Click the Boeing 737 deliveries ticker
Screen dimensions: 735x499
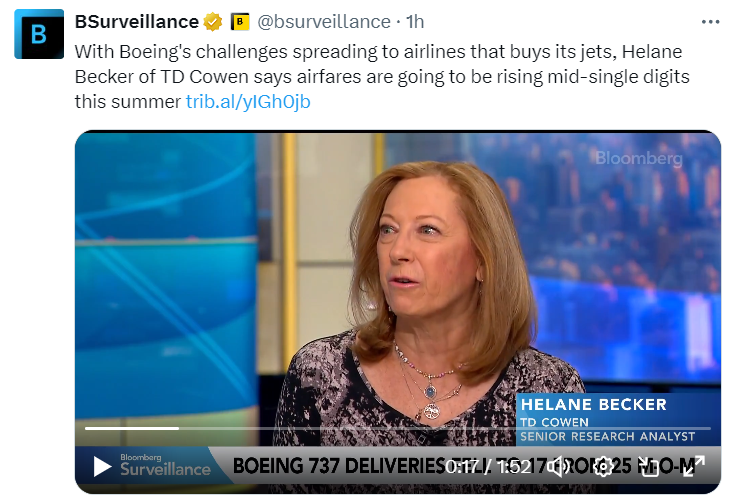point(340,466)
